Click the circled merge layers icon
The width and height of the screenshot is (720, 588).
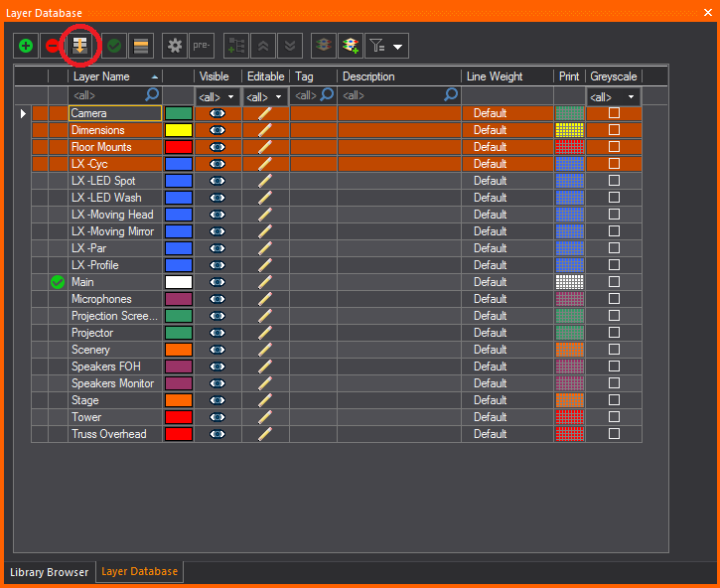click(79, 45)
